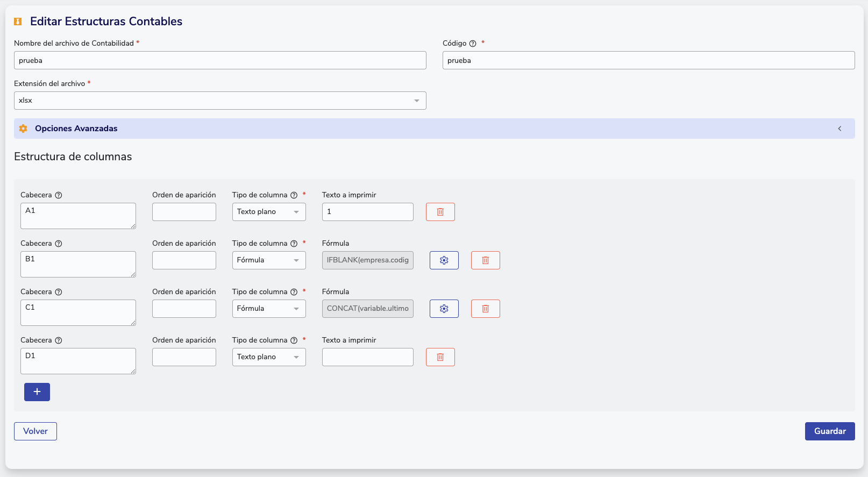Click the Guardar button
The height and width of the screenshot is (477, 868).
[x=829, y=431]
